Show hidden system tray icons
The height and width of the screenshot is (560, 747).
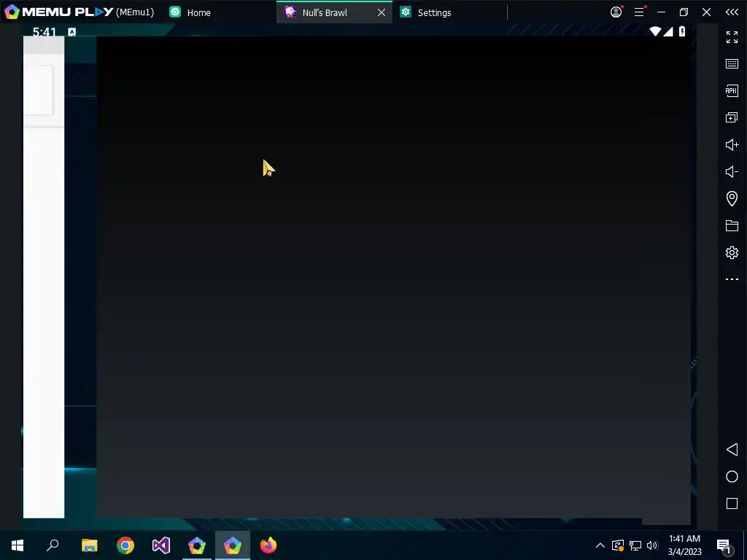point(600,545)
